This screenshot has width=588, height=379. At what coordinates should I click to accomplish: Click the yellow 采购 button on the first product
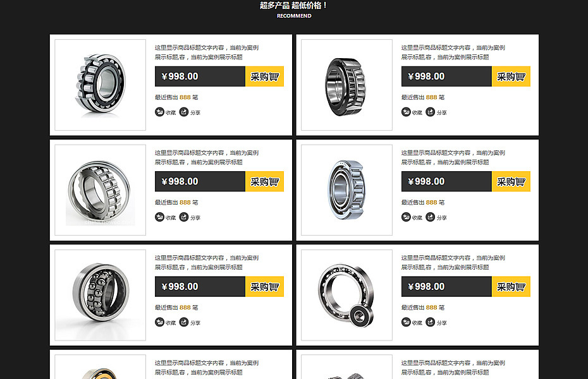(x=265, y=76)
